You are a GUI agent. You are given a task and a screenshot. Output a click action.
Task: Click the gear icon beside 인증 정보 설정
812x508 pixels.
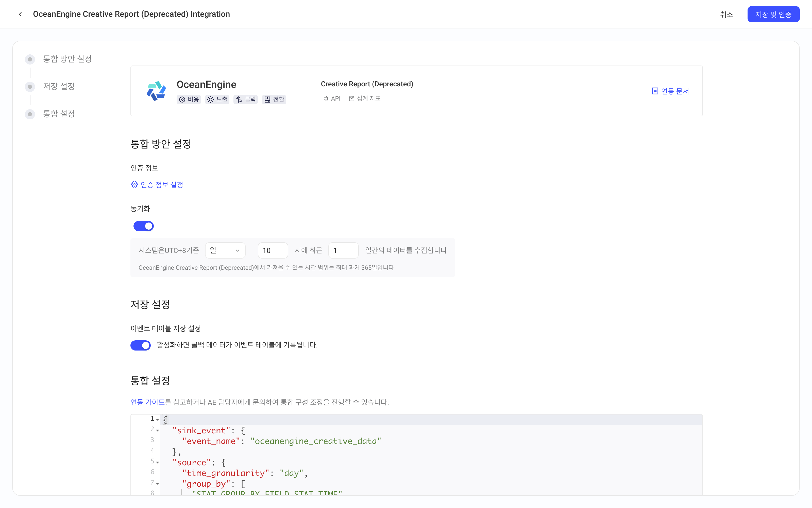(134, 184)
